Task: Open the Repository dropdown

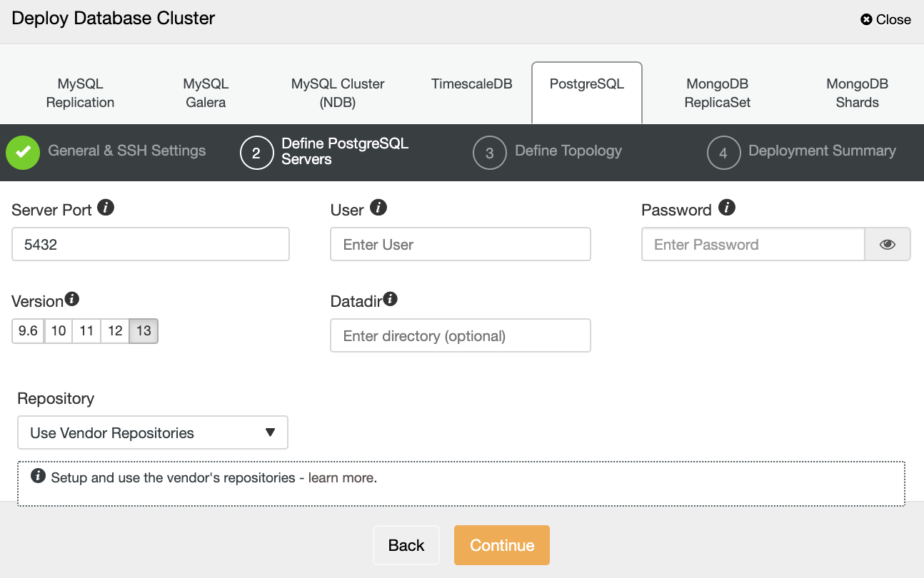Action: [x=153, y=432]
